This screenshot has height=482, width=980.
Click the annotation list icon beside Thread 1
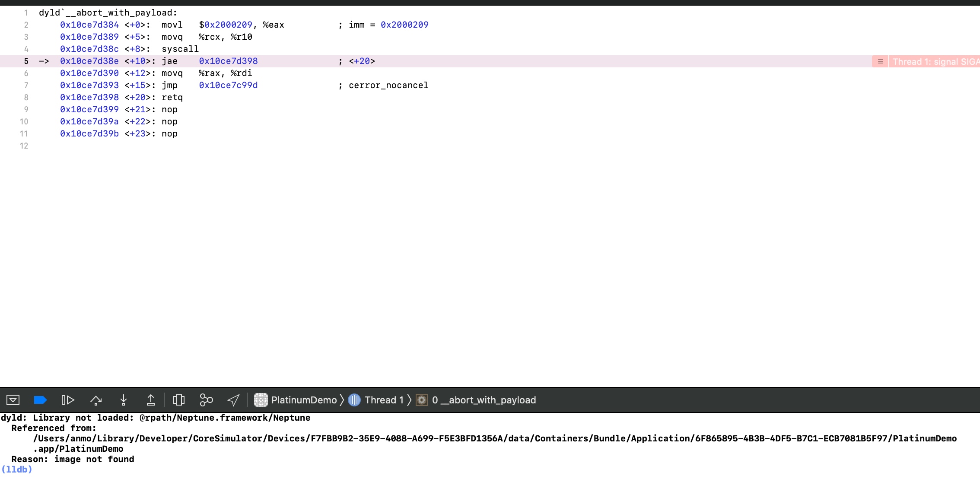880,62
